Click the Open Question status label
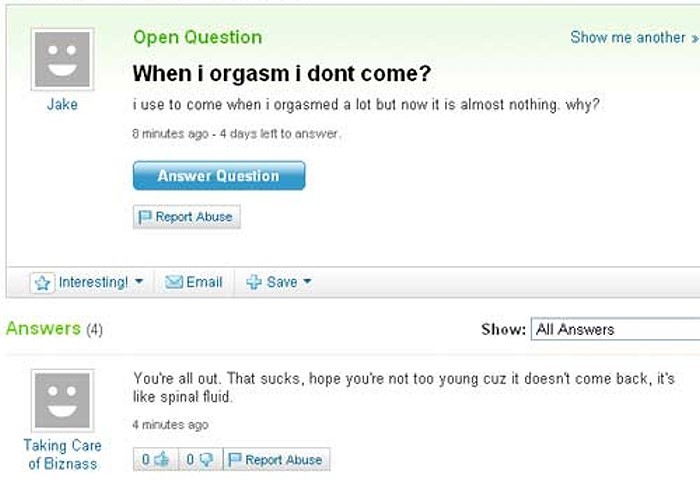Viewport: 700px width, 489px height. [x=197, y=37]
